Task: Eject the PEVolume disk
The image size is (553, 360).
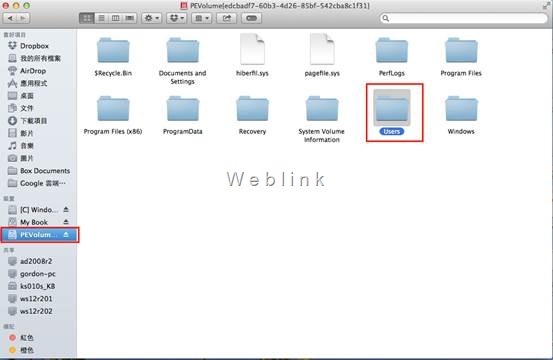Action: [x=66, y=234]
